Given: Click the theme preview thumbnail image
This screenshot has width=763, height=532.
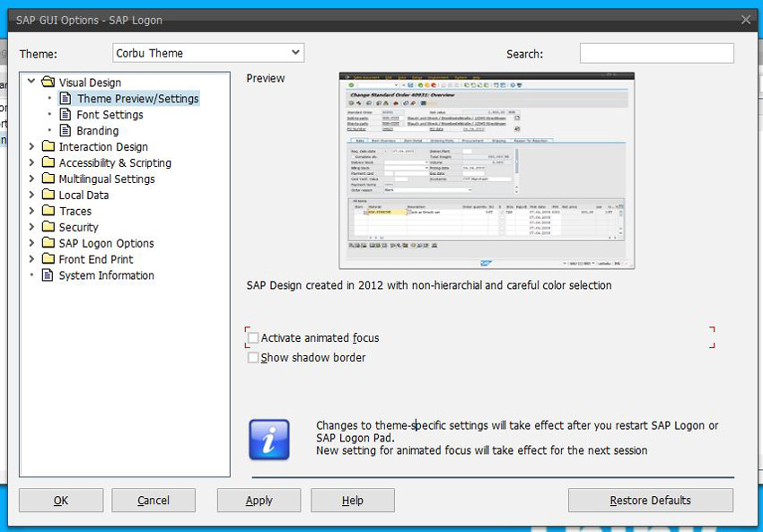Looking at the screenshot, I should point(487,170).
